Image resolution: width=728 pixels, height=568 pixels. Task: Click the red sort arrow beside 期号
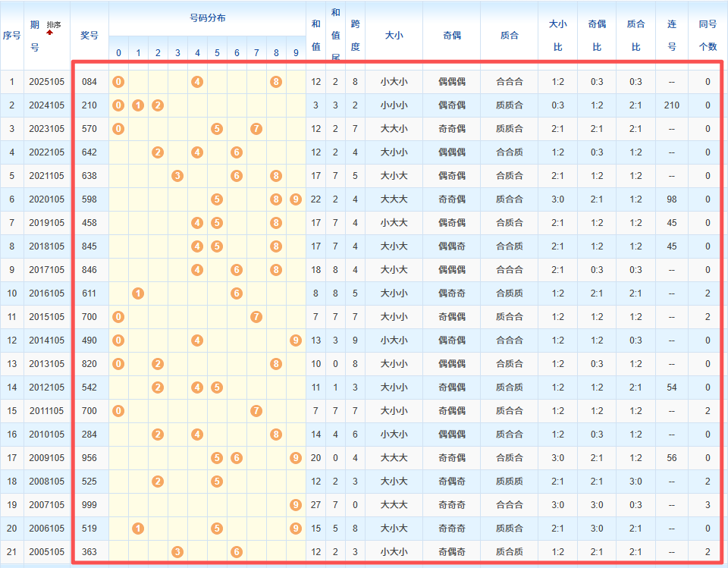50,33
